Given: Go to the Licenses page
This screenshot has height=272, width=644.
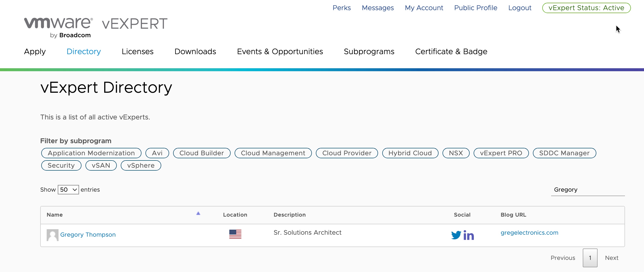Looking at the screenshot, I should click(x=138, y=51).
